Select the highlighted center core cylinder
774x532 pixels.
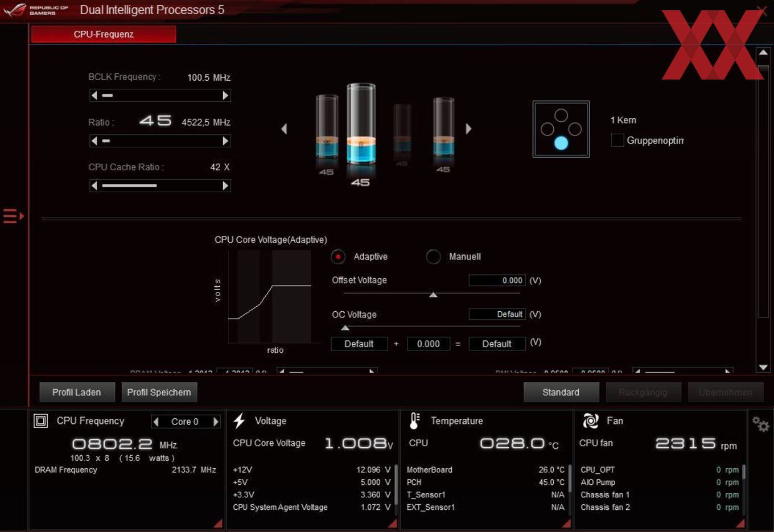[361, 125]
